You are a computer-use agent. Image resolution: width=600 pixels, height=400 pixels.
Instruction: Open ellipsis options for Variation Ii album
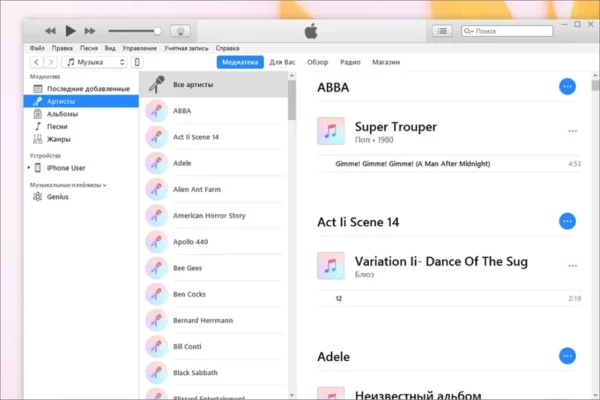(x=572, y=266)
